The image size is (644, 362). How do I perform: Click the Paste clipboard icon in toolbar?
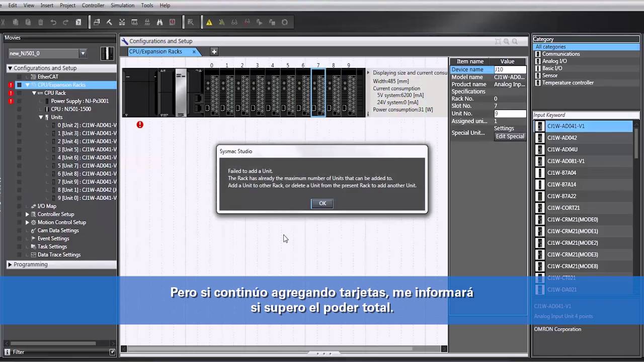pyautogui.click(x=28, y=22)
